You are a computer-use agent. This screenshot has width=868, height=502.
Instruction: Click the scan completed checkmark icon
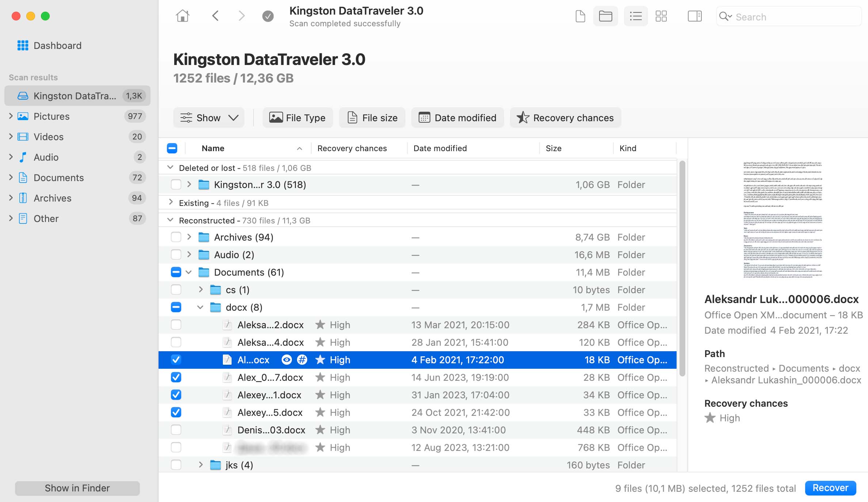pyautogui.click(x=268, y=16)
